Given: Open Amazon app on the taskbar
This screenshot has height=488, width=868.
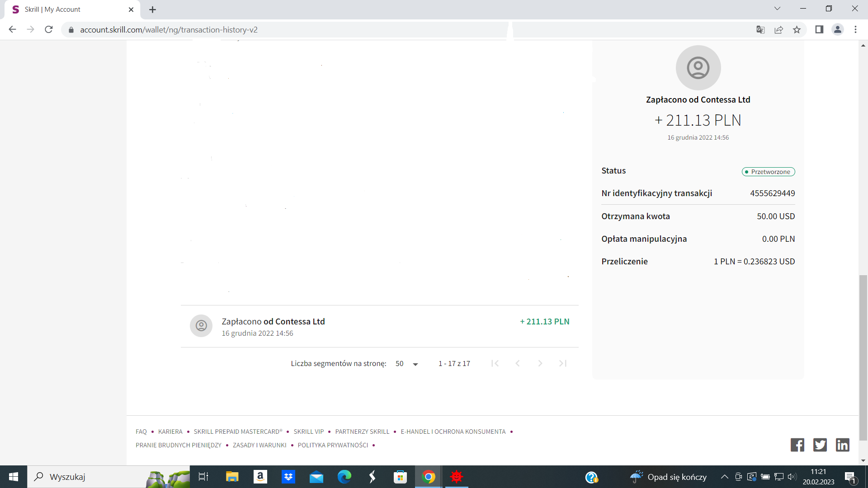Looking at the screenshot, I should pos(260,477).
